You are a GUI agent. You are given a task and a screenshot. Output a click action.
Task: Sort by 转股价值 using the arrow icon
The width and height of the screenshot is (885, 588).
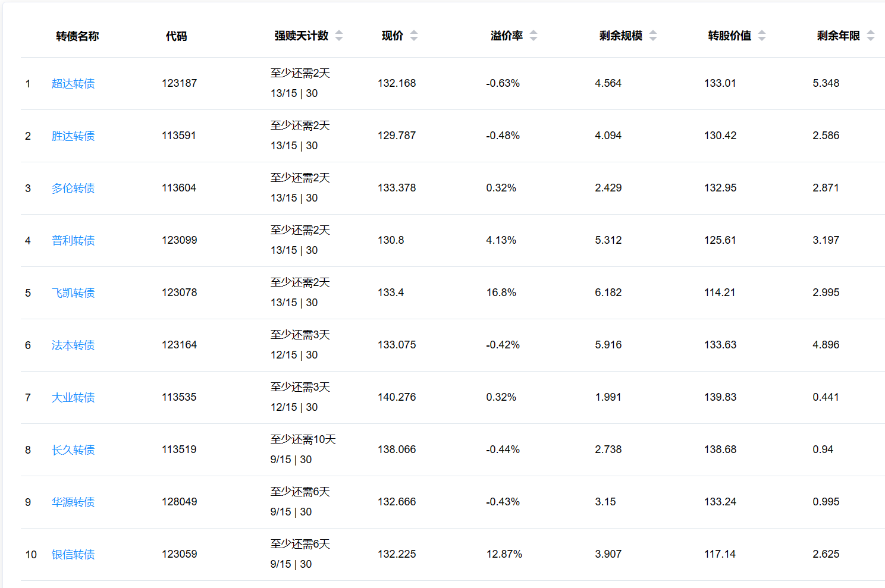[x=762, y=36]
